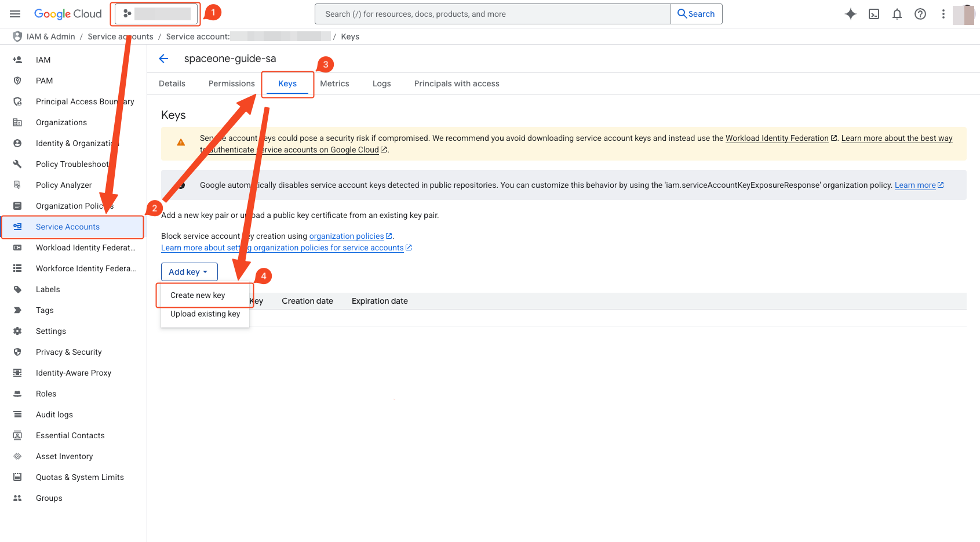Screen dimensions: 980x542
Task: Open IAM in the sidebar
Action: tap(74, 60)
